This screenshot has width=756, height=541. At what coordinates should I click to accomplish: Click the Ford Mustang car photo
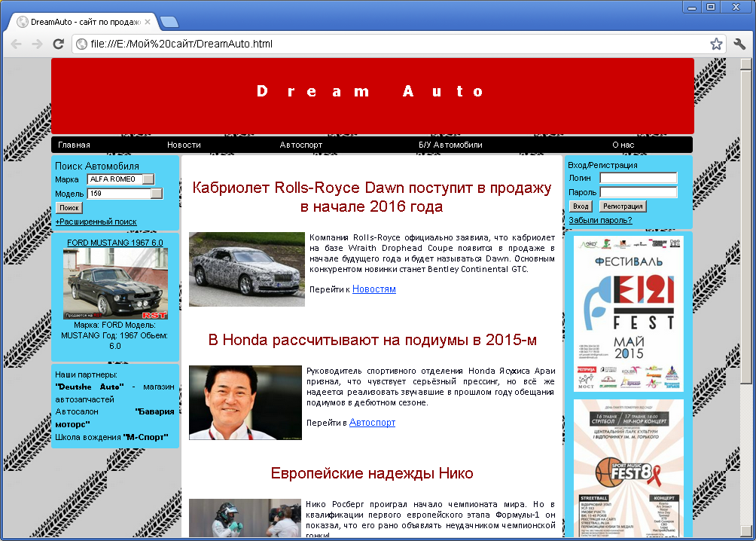(115, 283)
